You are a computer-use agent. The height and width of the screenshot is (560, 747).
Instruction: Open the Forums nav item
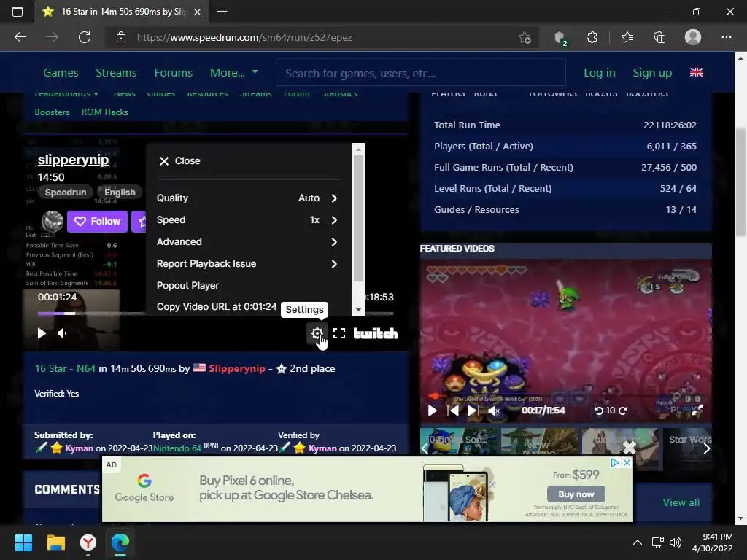click(174, 73)
